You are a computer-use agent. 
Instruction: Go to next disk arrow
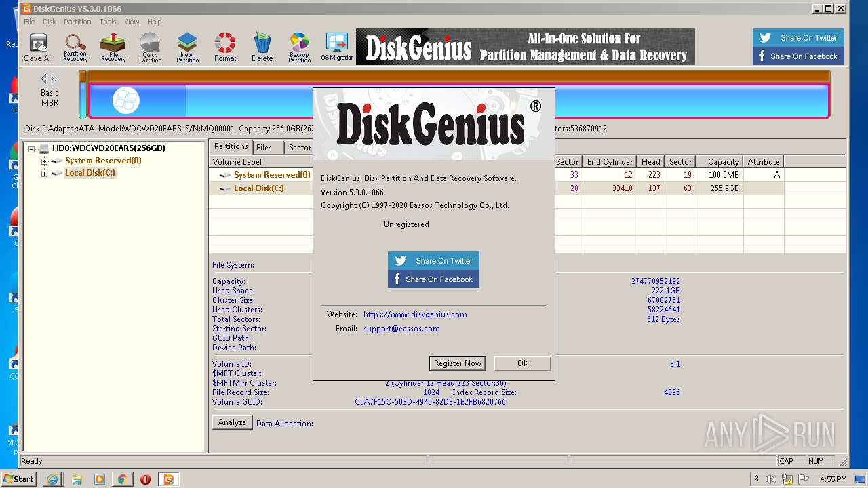[x=54, y=79]
